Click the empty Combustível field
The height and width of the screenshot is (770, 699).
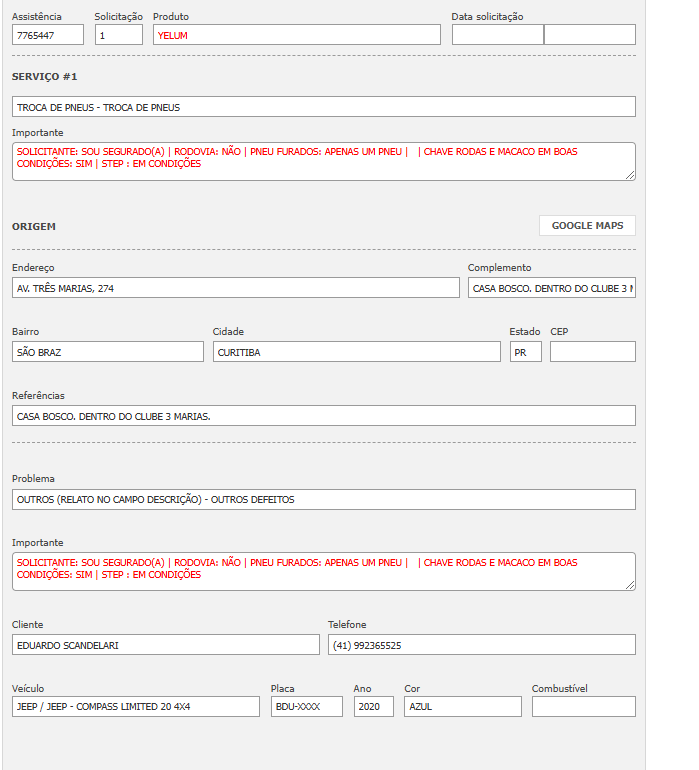pyautogui.click(x=583, y=707)
